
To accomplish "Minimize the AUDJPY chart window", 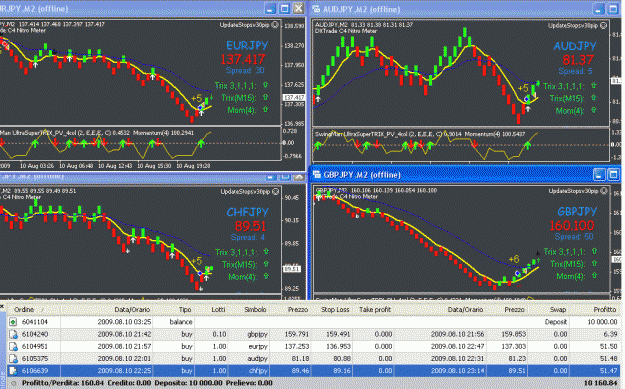I will pyautogui.click(x=599, y=9).
